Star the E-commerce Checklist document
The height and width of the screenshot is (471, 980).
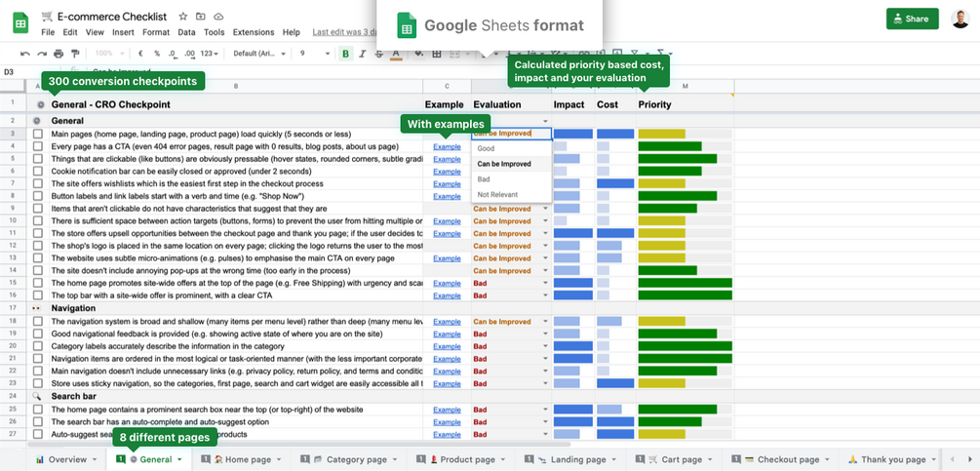(184, 17)
